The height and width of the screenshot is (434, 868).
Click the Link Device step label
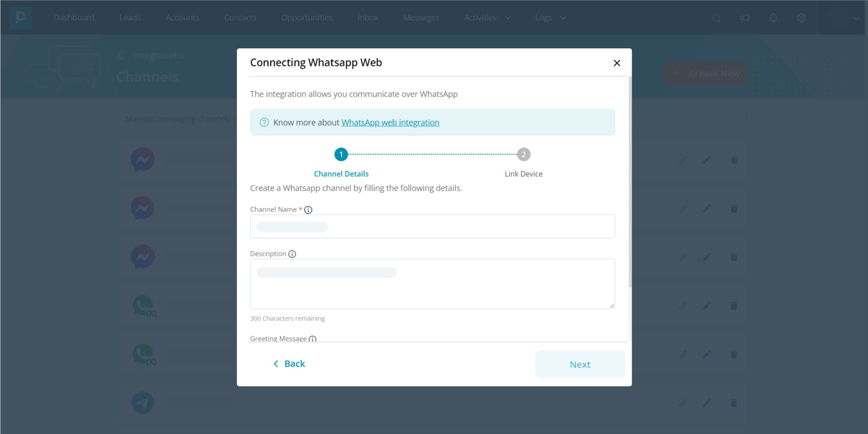[524, 174]
